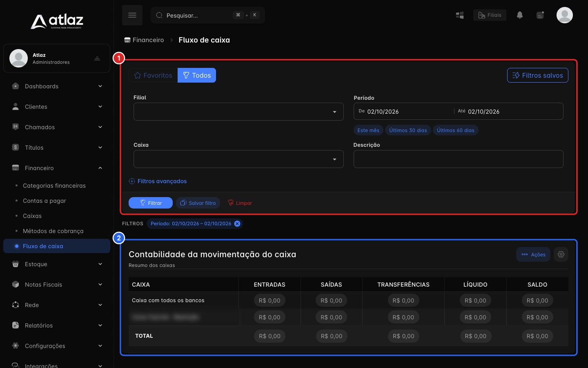Image resolution: width=588 pixels, height=368 pixels.
Task: Click the Atlaz logo
Action: (x=57, y=21)
